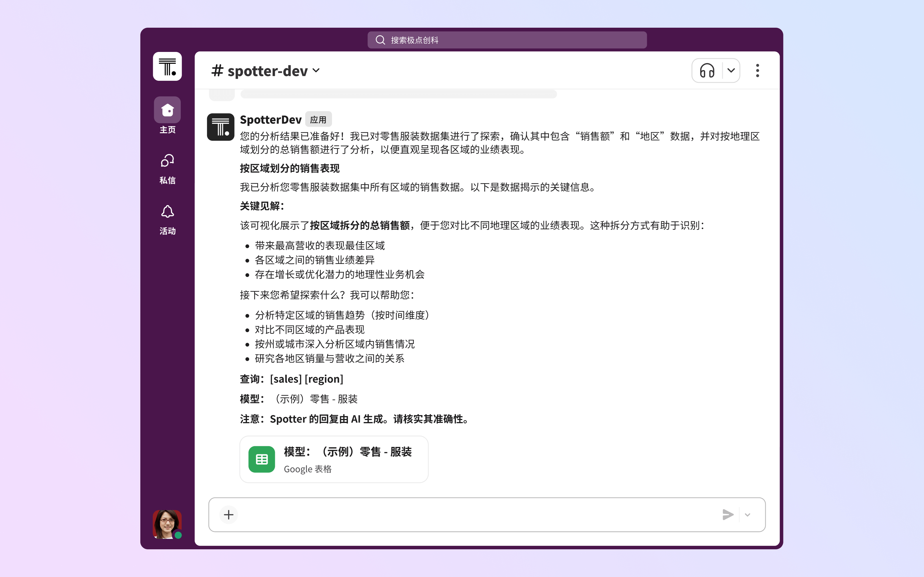Click the message input field
This screenshot has width=924, height=577.
(x=477, y=514)
